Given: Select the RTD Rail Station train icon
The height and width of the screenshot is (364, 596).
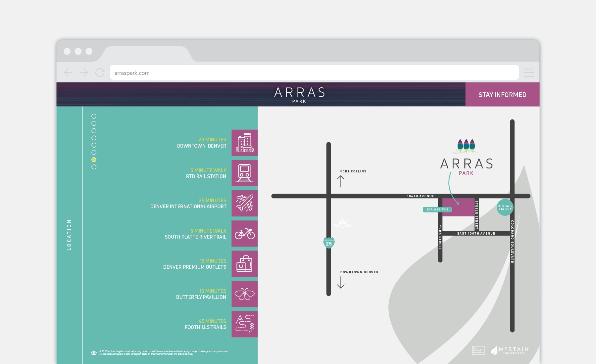Looking at the screenshot, I should click(244, 173).
